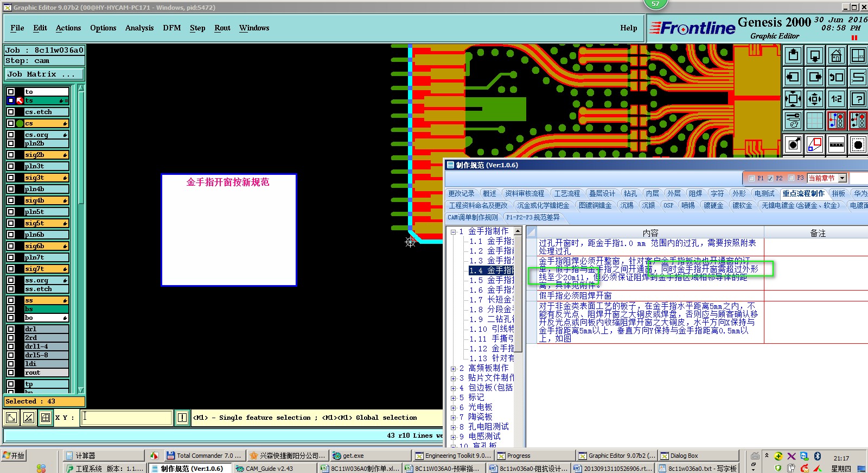
Task: Click the previous view undo-zoom icon
Action: (x=837, y=77)
